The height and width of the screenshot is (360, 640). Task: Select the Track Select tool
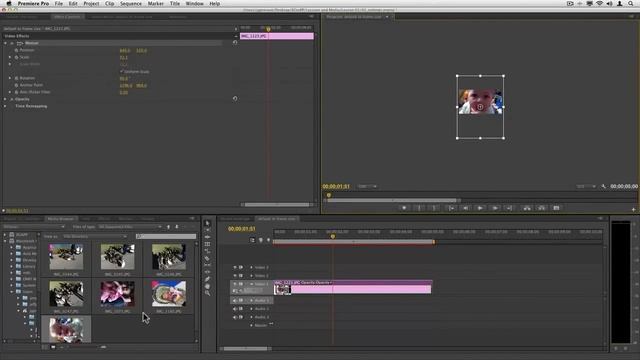click(x=207, y=230)
